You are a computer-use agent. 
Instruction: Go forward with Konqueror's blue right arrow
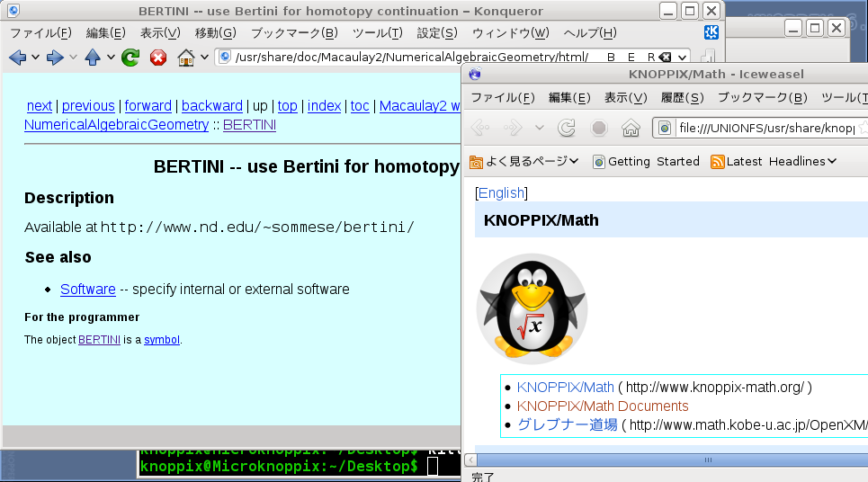click(55, 57)
